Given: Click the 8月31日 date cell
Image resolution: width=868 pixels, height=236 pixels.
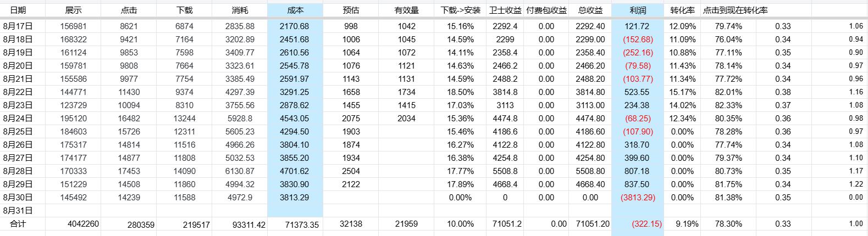Looking at the screenshot, I should pyautogui.click(x=18, y=210).
